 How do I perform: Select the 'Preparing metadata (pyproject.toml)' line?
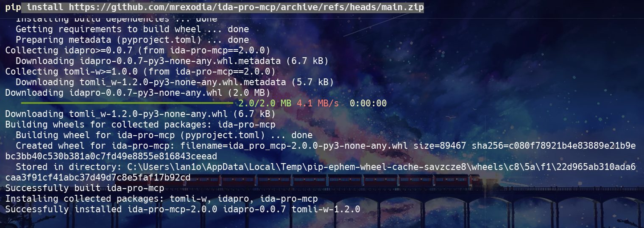point(132,40)
